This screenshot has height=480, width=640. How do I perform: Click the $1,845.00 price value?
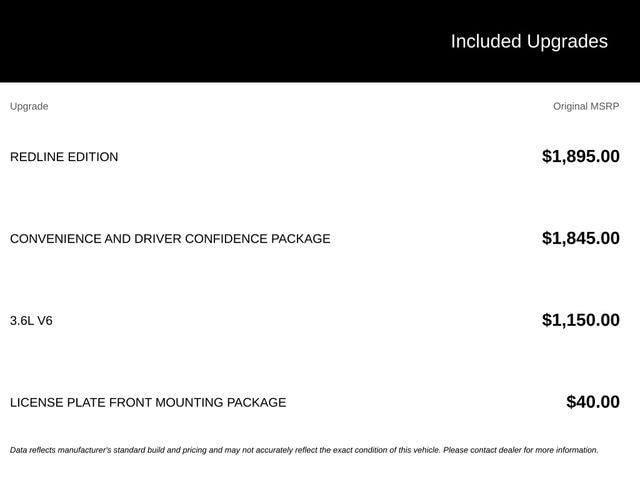click(x=580, y=238)
